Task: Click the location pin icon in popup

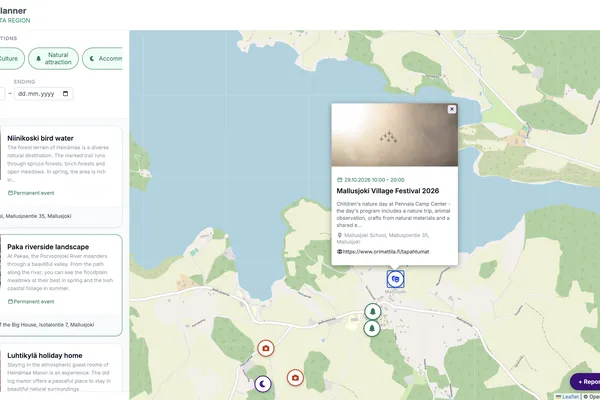Action: click(339, 235)
